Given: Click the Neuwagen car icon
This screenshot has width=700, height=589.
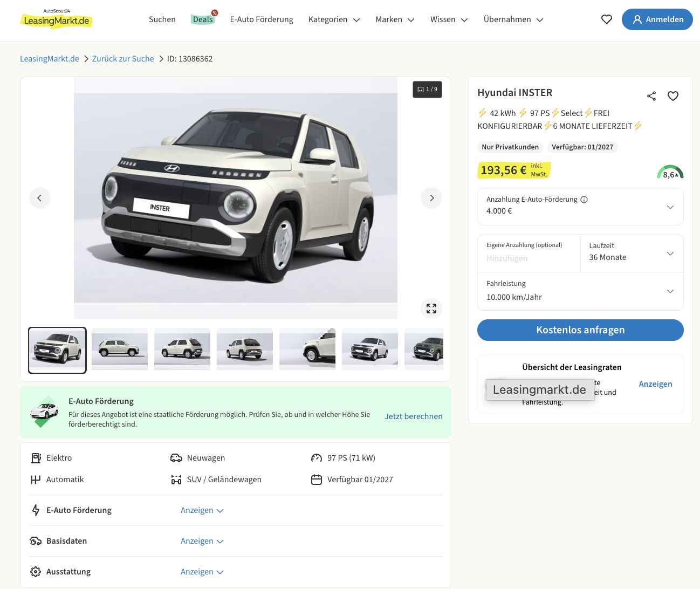Looking at the screenshot, I should click(x=176, y=458).
